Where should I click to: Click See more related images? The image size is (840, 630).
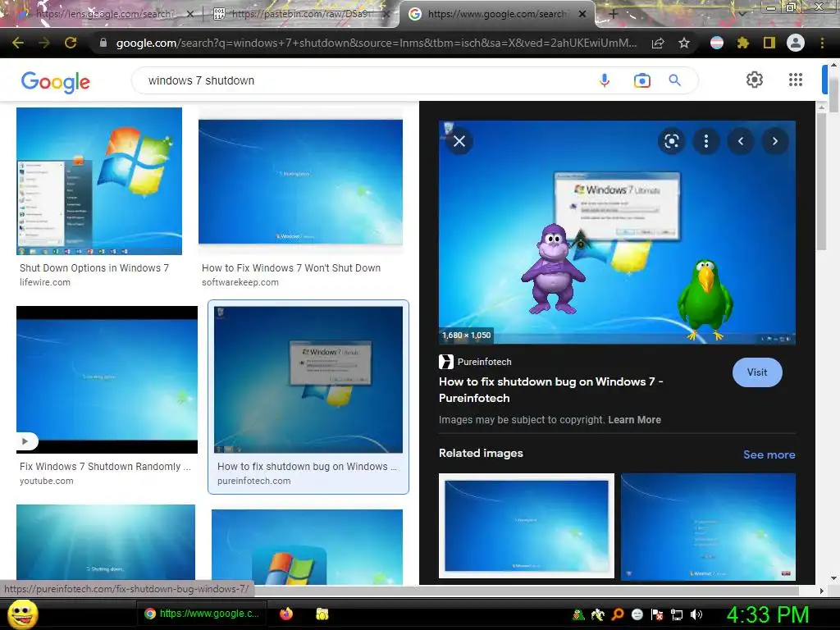tap(769, 454)
